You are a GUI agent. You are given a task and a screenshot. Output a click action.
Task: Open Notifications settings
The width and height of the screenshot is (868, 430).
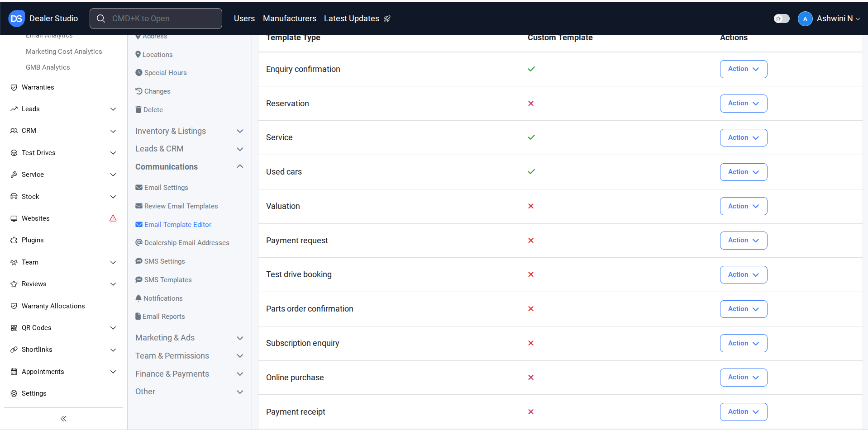pyautogui.click(x=159, y=298)
